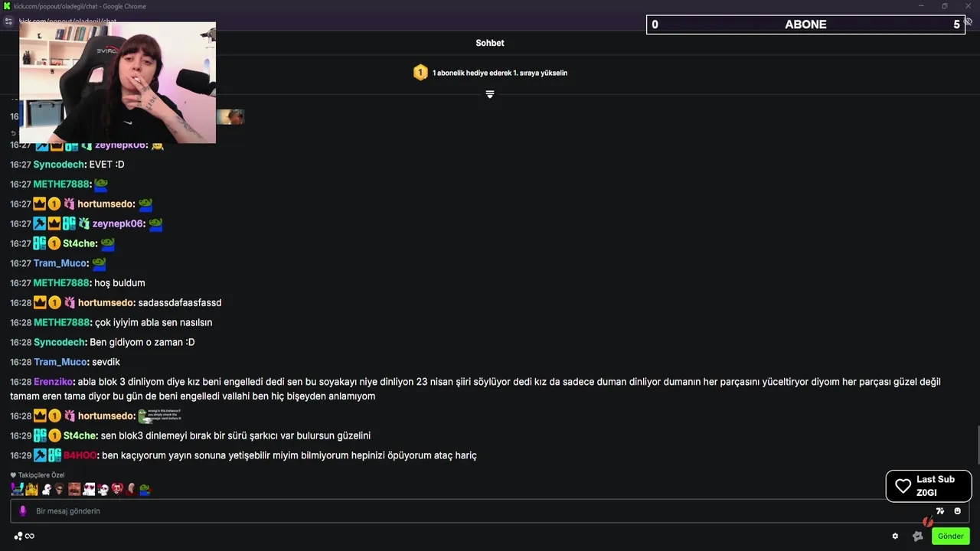The width and height of the screenshot is (980, 551).
Task: Insert the red heart face emote
Action: click(x=117, y=489)
